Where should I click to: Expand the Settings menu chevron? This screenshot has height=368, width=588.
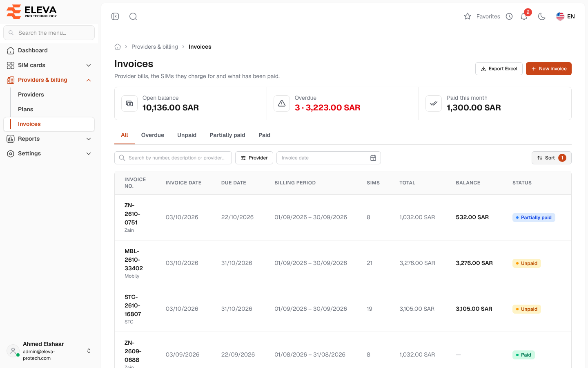point(89,153)
